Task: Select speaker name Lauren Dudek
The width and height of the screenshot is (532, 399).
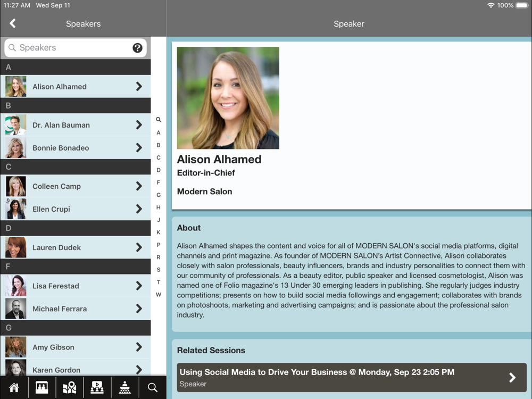Action: (57, 247)
